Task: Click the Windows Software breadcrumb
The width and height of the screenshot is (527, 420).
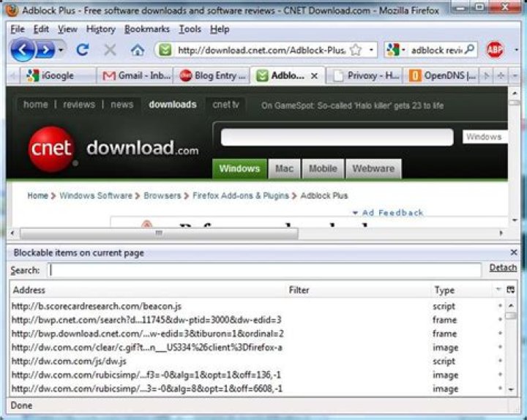Action: pos(96,195)
